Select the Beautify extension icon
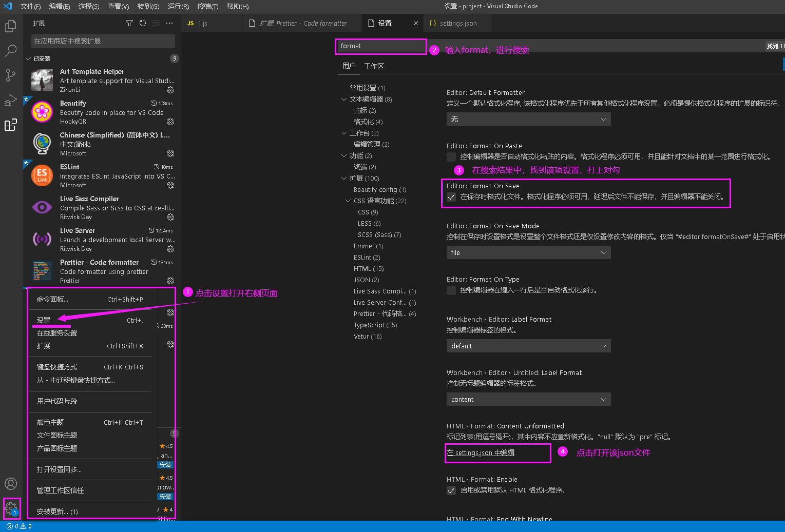The width and height of the screenshot is (785, 532). click(42, 112)
